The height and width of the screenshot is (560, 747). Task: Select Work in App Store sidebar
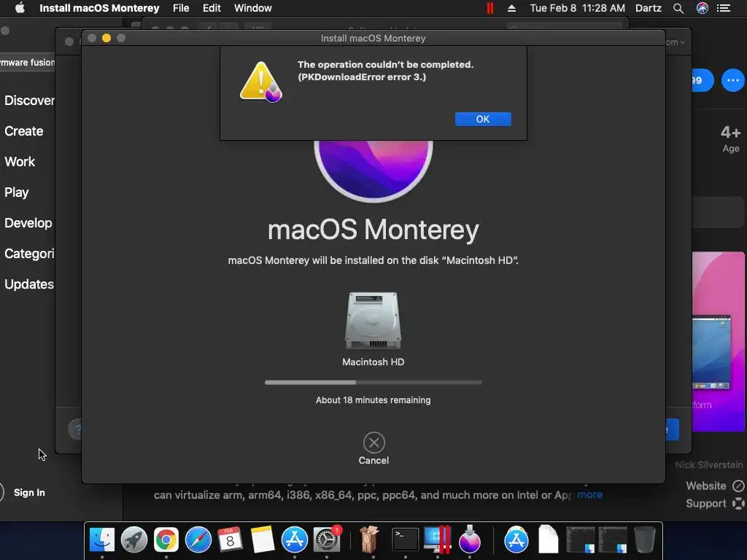pyautogui.click(x=20, y=161)
